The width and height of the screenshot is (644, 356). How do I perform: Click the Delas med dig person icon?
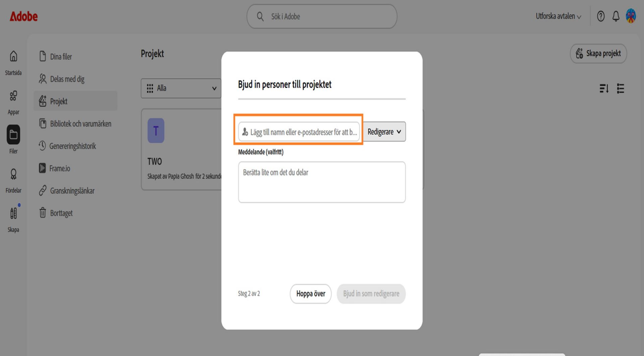click(x=43, y=79)
